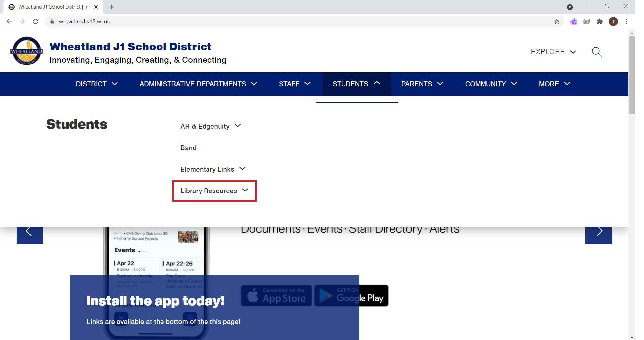Click the browser back arrow

tap(9, 21)
